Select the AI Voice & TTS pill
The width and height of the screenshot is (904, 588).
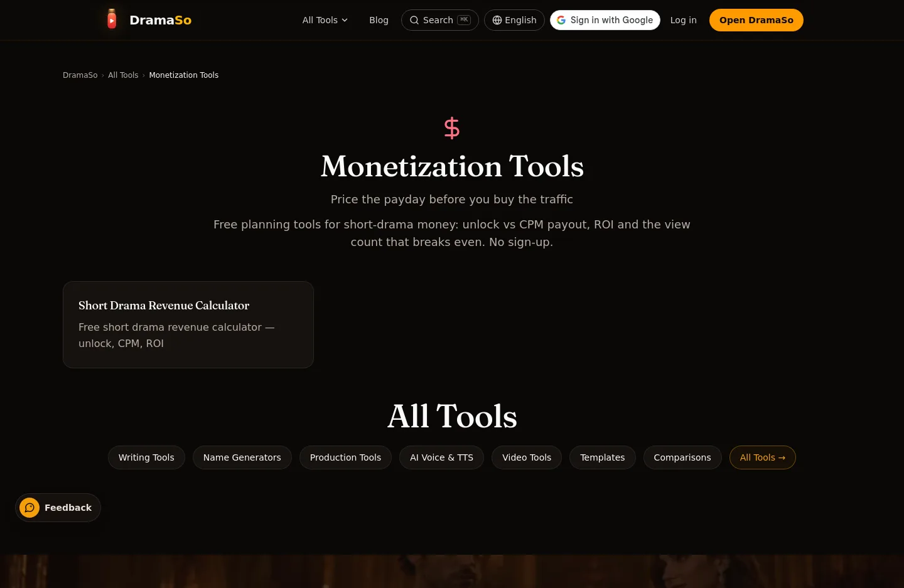coord(442,457)
